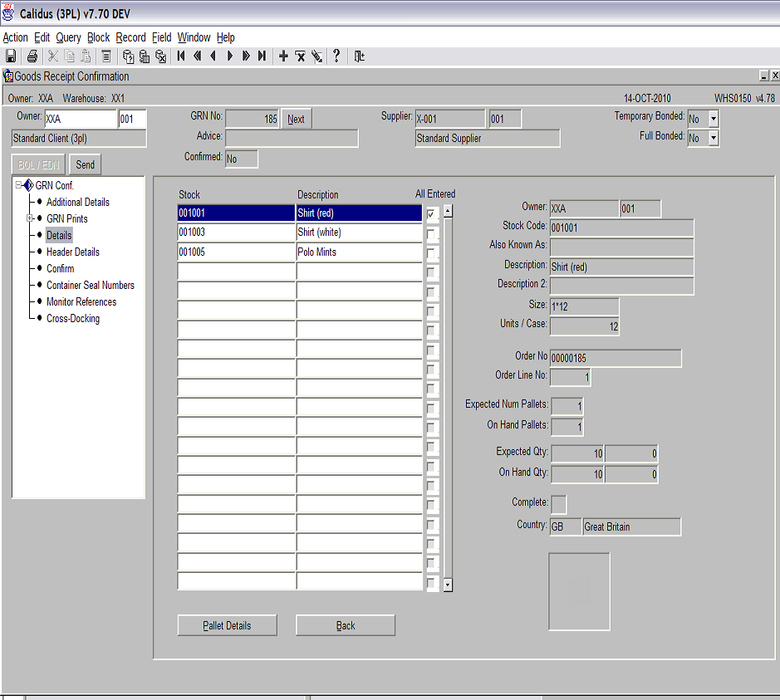This screenshot has height=700, width=780.
Task: Click the Enter Query icon
Action: pos(128,56)
